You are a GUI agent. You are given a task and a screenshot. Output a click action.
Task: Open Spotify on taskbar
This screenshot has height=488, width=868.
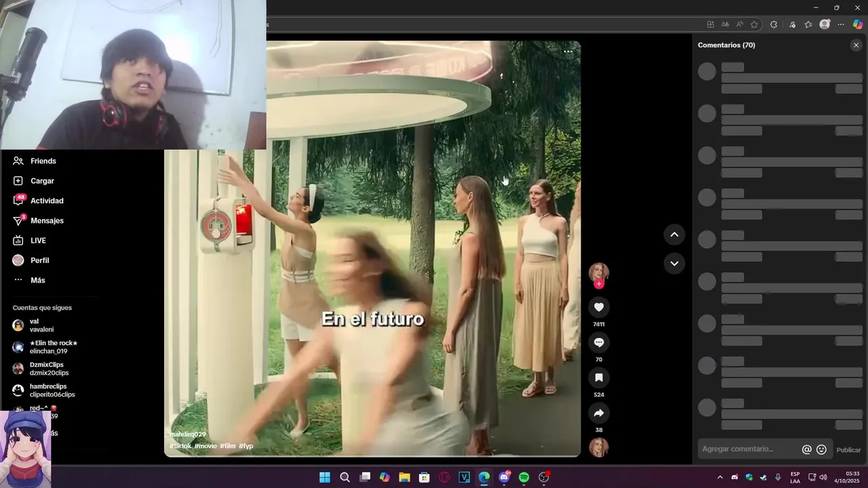pyautogui.click(x=524, y=477)
